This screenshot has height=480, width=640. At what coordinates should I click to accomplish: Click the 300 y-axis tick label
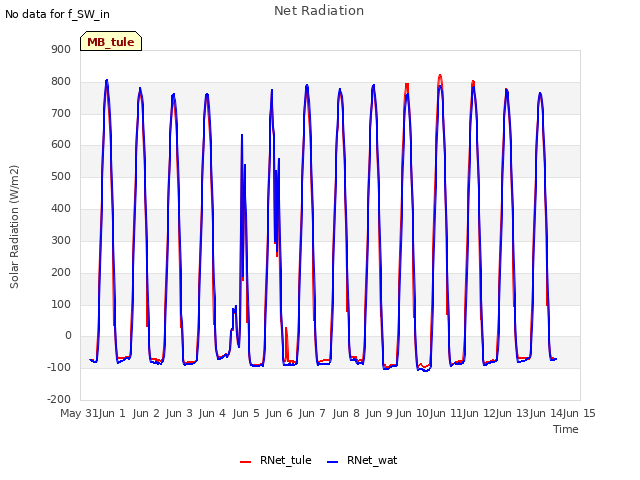tap(61, 240)
